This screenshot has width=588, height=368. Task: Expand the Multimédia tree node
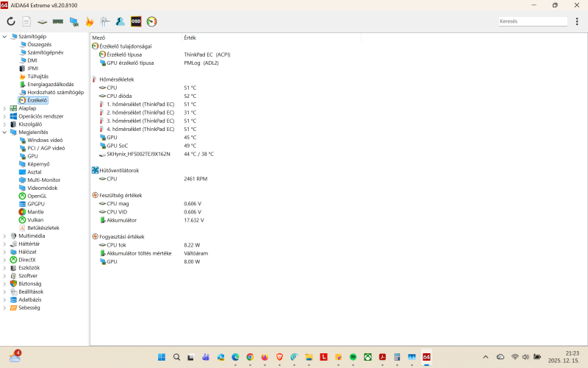[4, 236]
